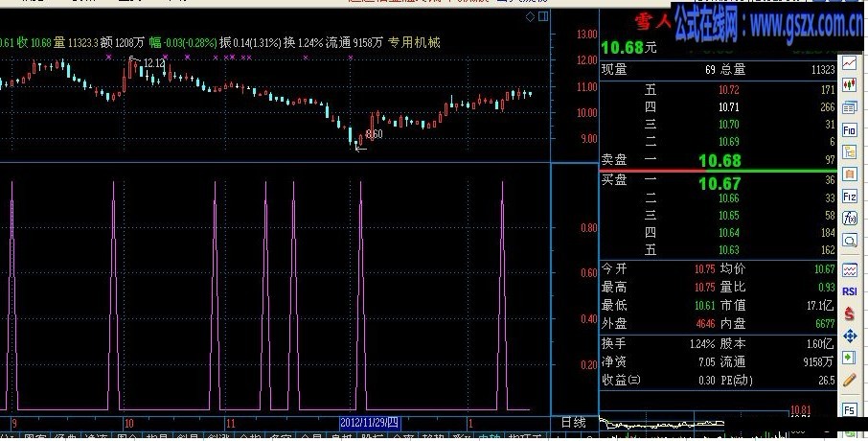This screenshot has height=441, width=868.
Task: Click month 11 on the time axis
Action: point(230,424)
